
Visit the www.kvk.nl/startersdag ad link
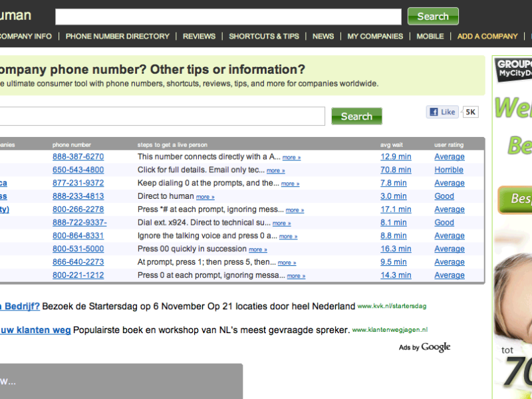392,307
